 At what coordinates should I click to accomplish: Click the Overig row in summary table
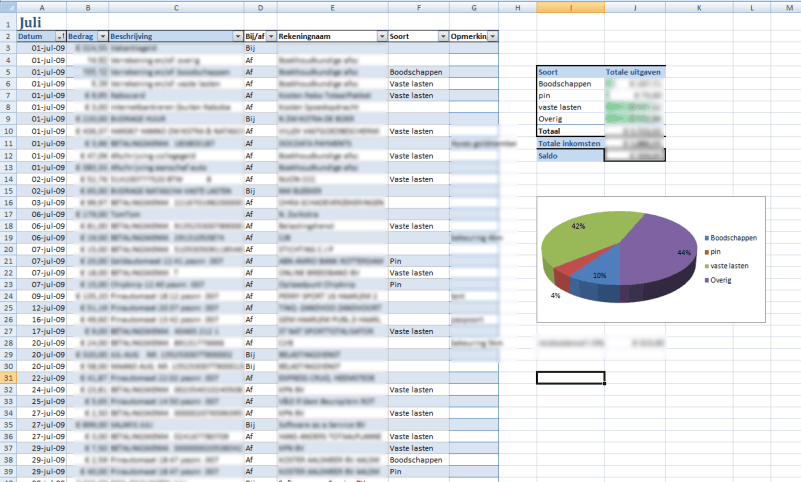tap(571, 119)
